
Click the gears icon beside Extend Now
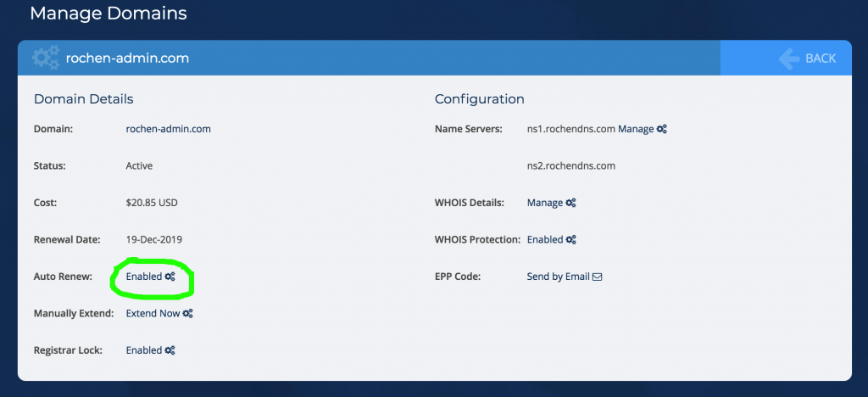coord(188,313)
